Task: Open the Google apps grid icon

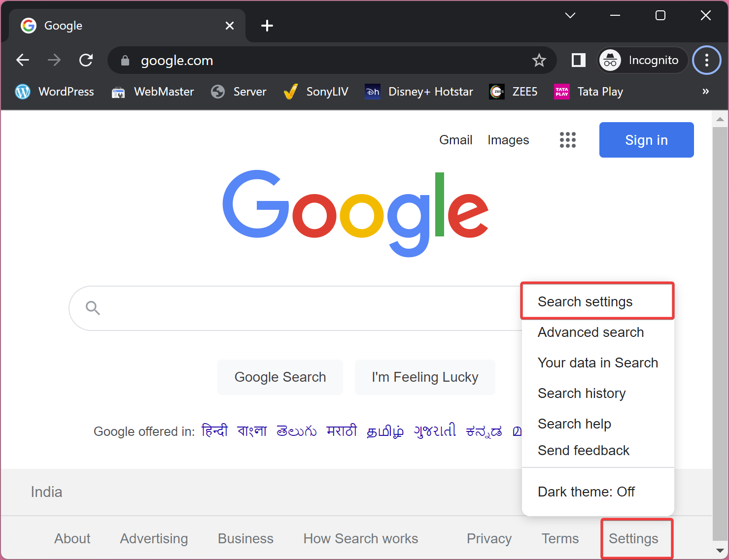Action: coord(567,140)
